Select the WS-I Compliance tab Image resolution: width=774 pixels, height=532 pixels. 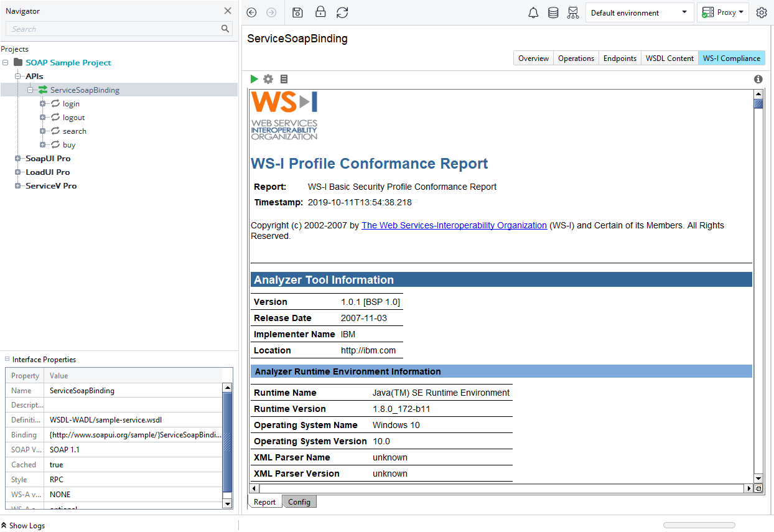point(732,58)
